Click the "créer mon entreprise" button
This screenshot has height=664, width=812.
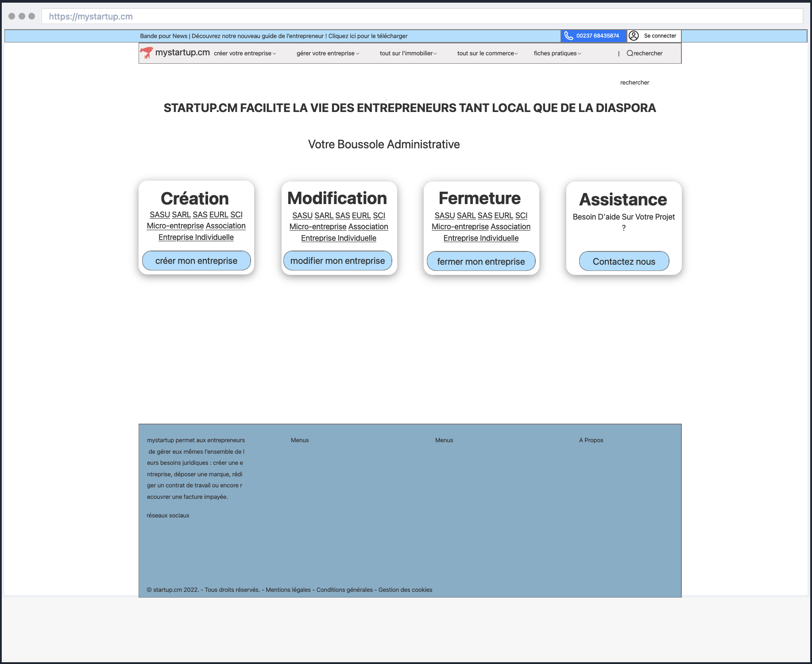click(196, 261)
